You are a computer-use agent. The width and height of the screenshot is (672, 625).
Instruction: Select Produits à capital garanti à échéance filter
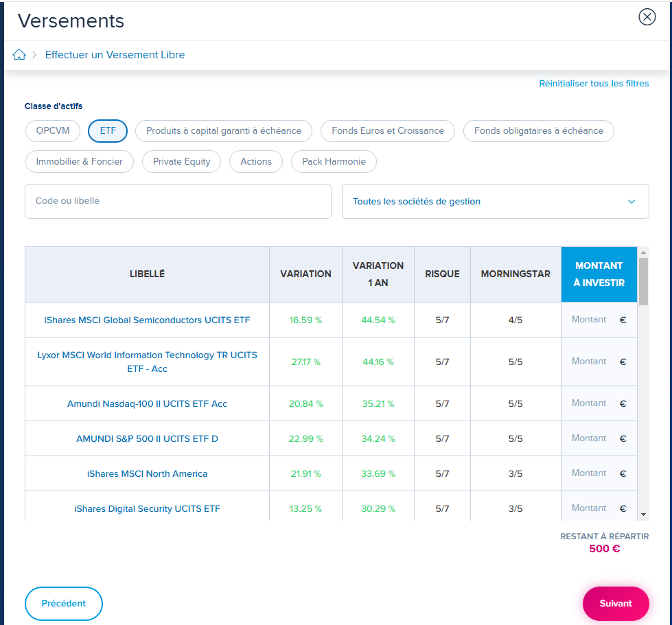224,130
